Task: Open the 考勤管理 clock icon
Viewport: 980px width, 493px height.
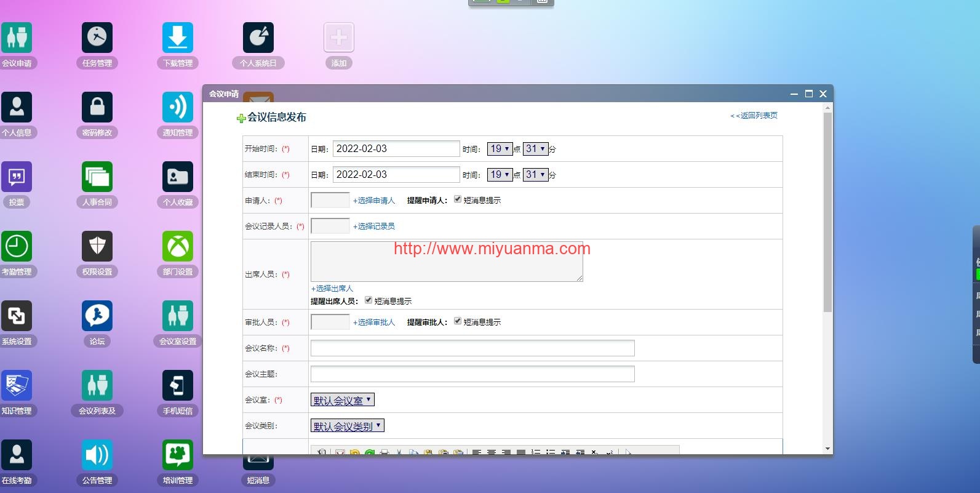Action: [17, 246]
